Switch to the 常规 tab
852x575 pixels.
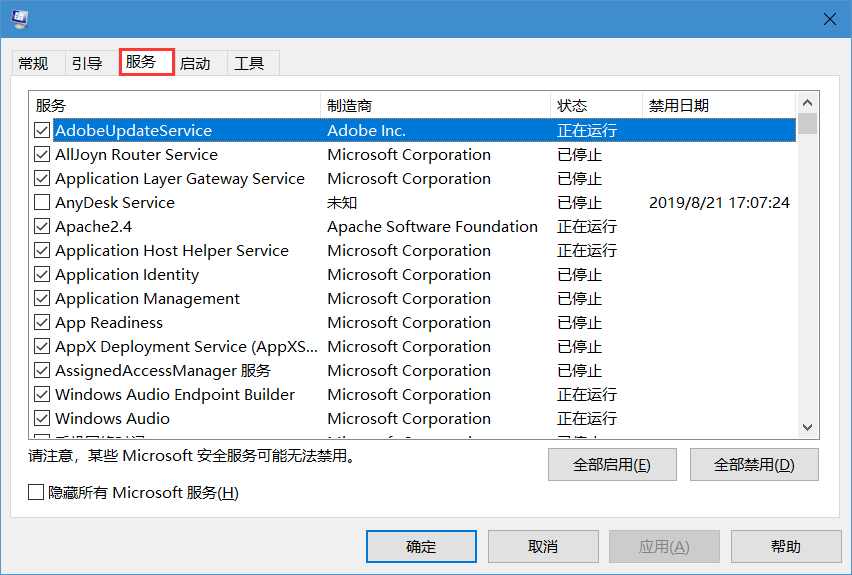pyautogui.click(x=33, y=63)
